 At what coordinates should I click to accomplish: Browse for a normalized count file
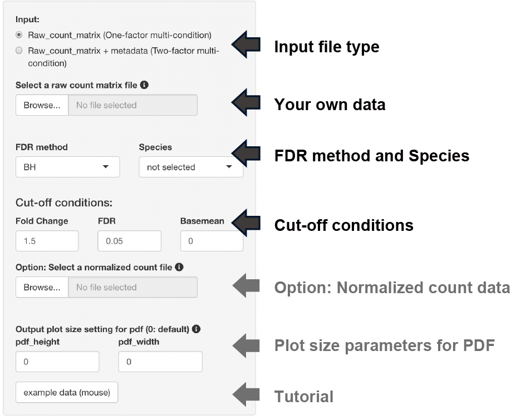pos(42,288)
